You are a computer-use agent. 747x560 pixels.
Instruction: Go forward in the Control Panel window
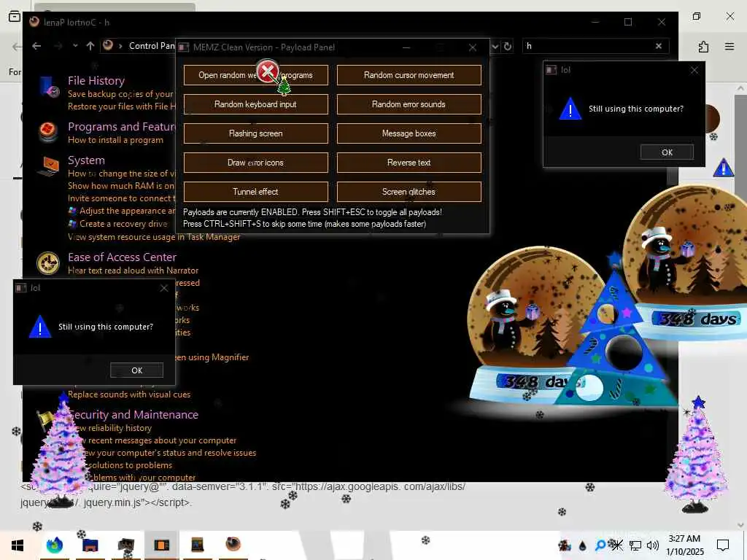tap(58, 46)
